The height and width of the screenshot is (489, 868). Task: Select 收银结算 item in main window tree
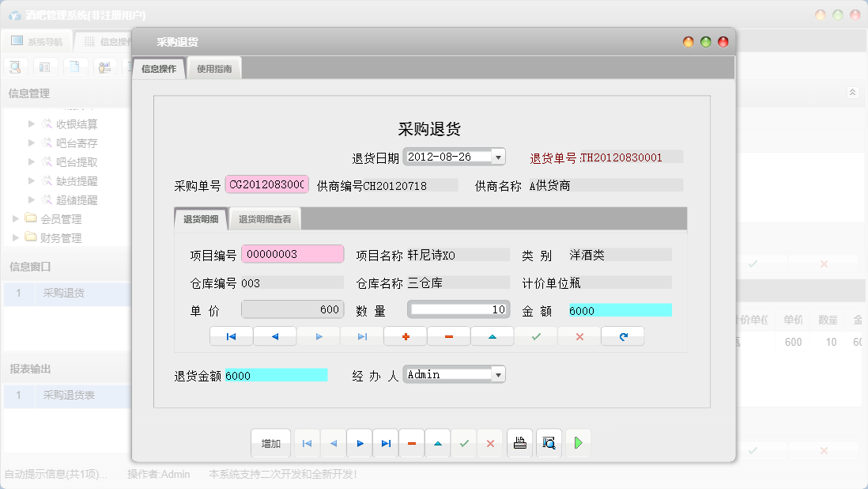77,124
